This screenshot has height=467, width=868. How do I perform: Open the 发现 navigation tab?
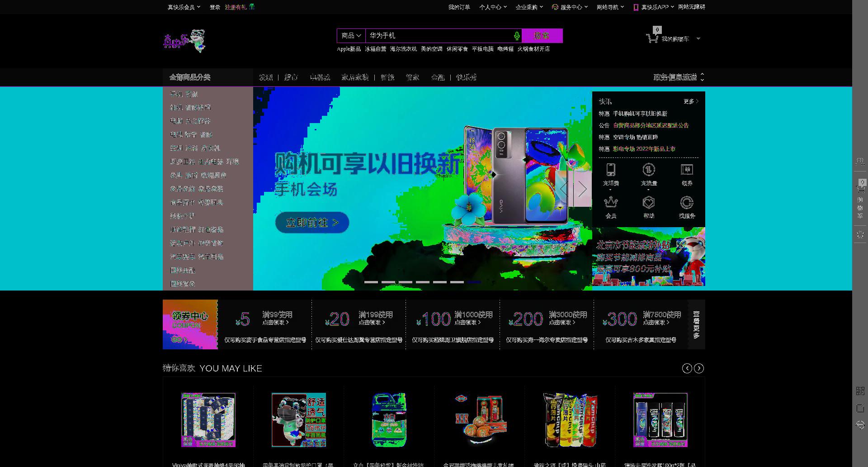tap(266, 77)
